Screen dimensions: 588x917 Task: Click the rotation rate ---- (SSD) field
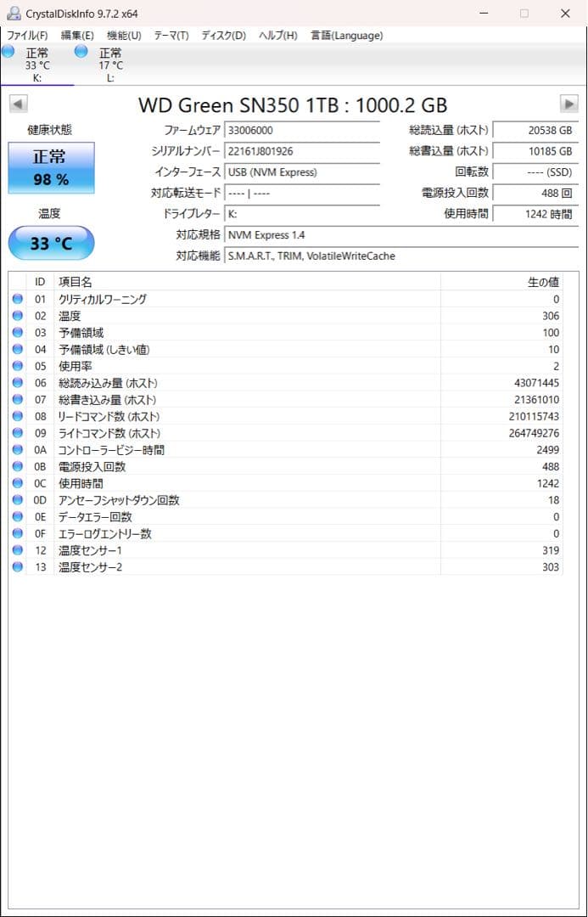[536, 172]
